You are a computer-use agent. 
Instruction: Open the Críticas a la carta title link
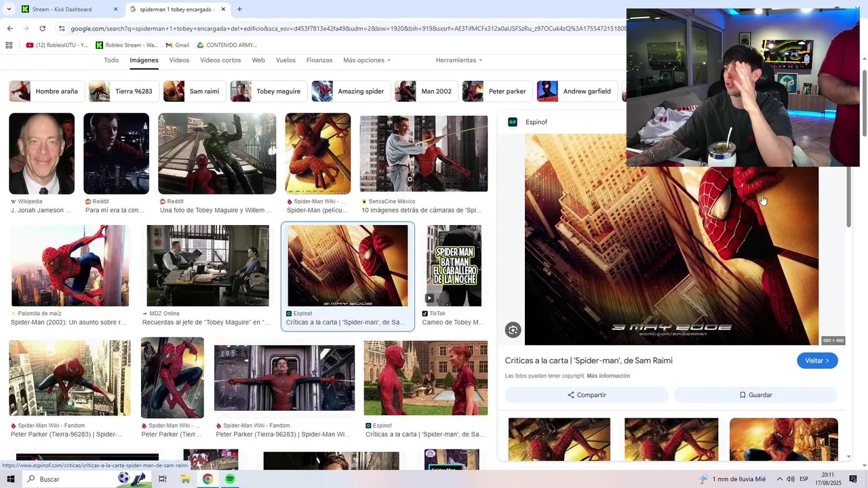tap(589, 361)
